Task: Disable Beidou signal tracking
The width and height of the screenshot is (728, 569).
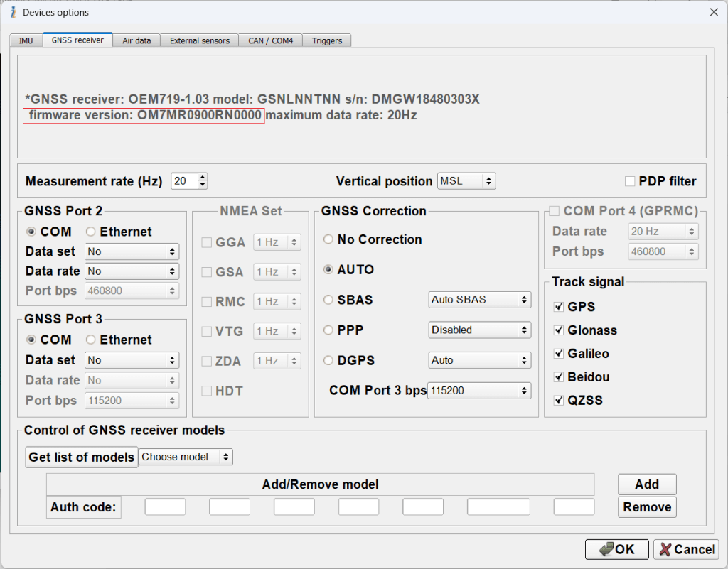Action: coord(559,376)
